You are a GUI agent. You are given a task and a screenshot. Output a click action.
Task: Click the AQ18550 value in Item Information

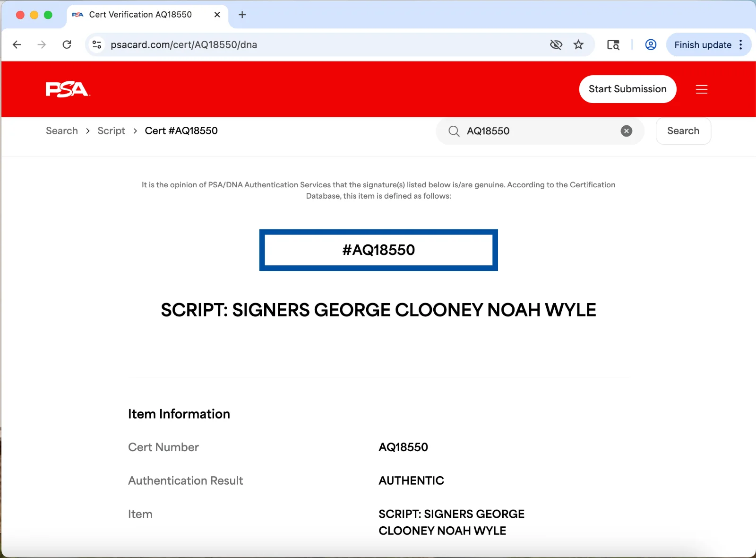click(403, 447)
